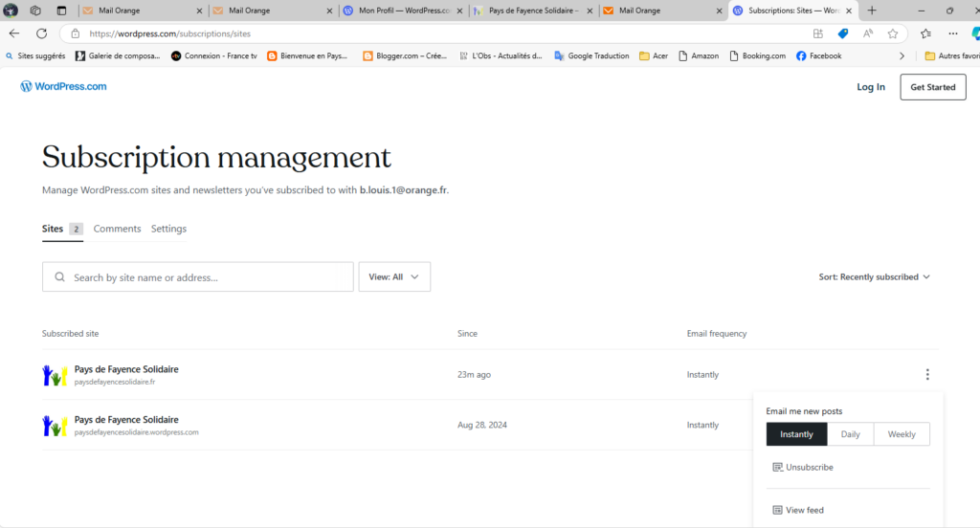980x528 pixels.
Task: Switch to the Comments tab
Action: click(117, 230)
